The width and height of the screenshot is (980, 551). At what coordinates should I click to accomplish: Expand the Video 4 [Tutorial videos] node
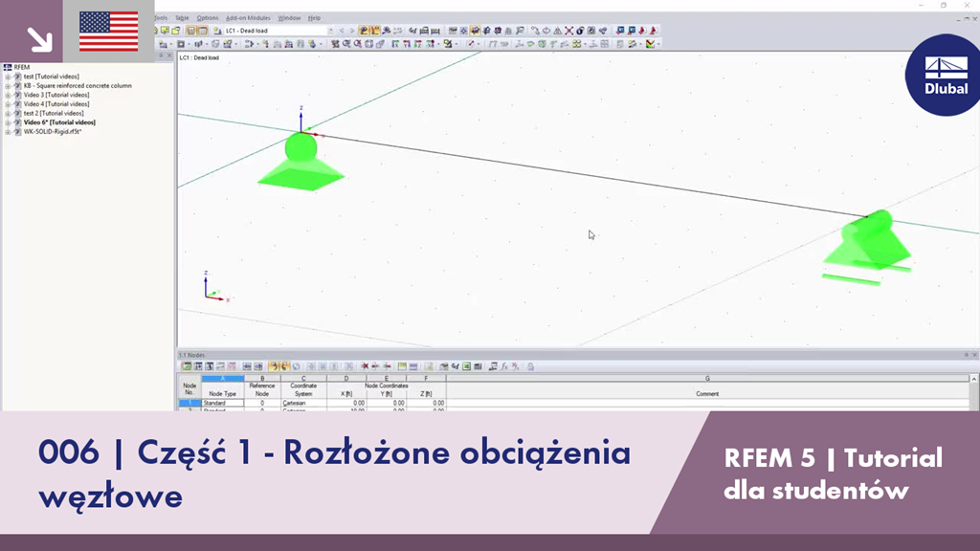point(8,104)
